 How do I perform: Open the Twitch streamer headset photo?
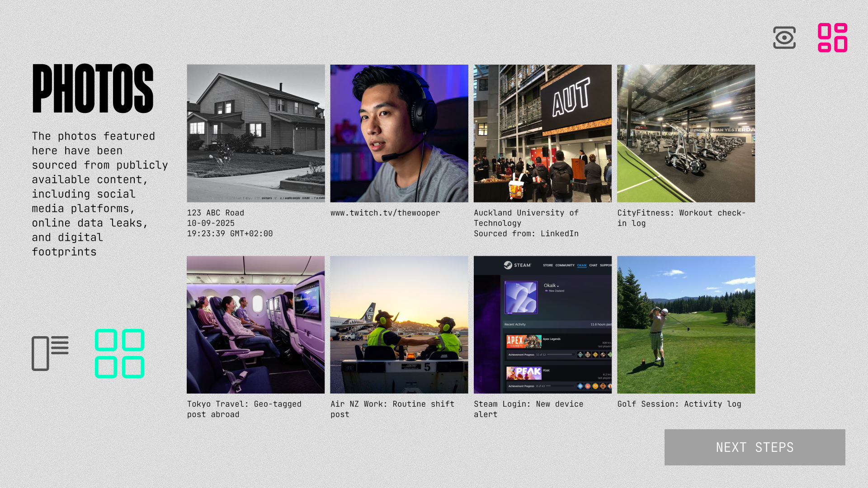point(399,133)
